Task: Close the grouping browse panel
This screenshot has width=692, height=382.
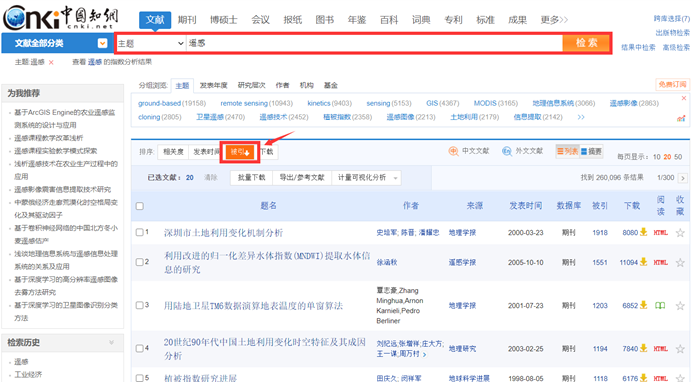Action: pos(684,98)
